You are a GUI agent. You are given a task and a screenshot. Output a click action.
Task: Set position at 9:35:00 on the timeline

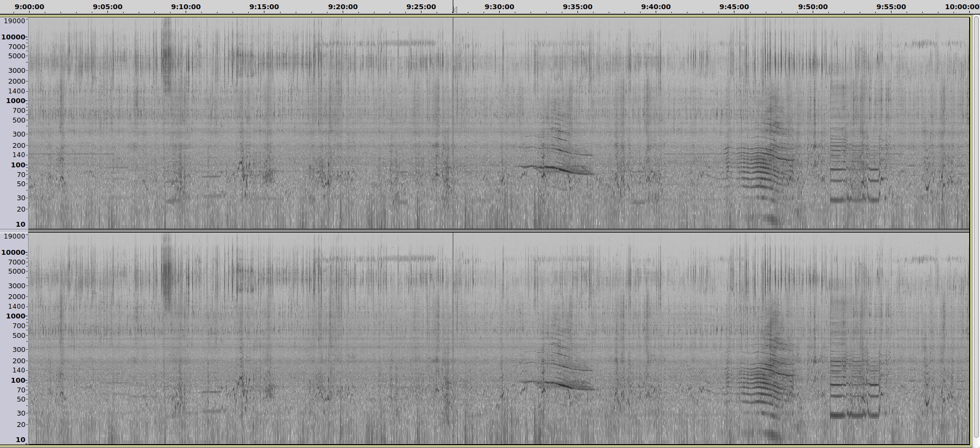577,6
